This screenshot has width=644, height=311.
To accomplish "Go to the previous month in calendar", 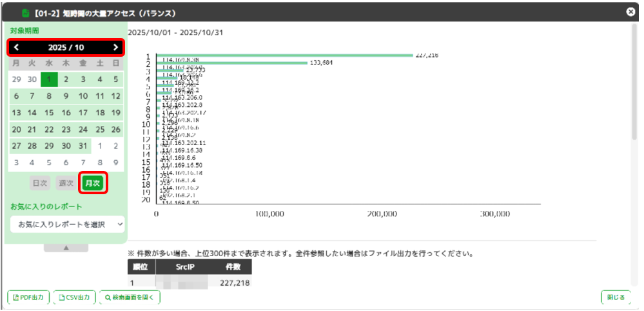I will [x=16, y=47].
